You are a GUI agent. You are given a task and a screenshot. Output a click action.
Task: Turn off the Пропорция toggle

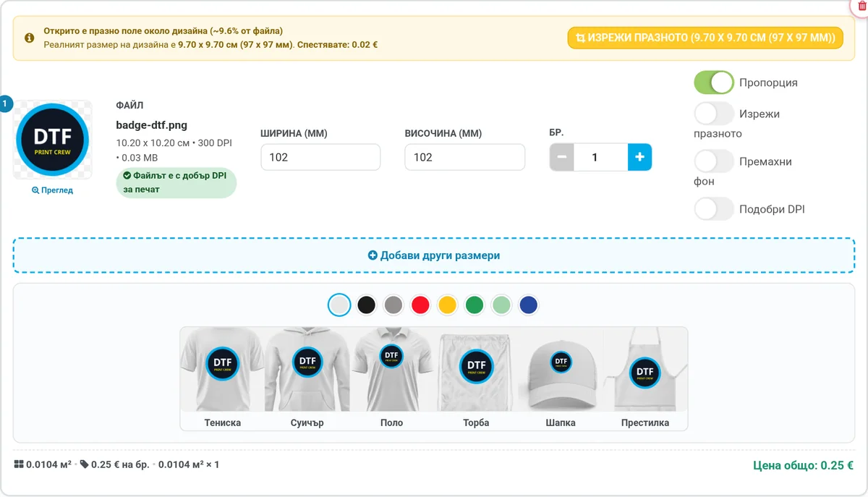(714, 82)
